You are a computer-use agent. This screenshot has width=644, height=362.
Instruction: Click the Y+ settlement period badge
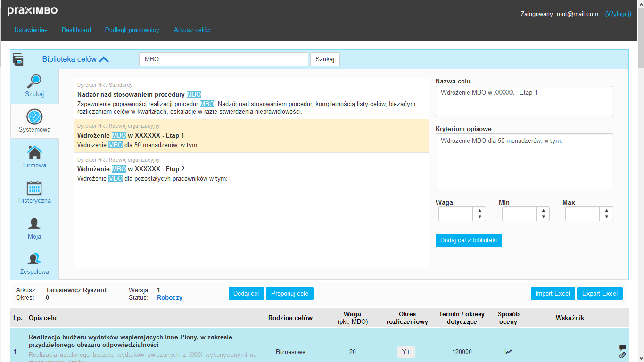tap(406, 352)
